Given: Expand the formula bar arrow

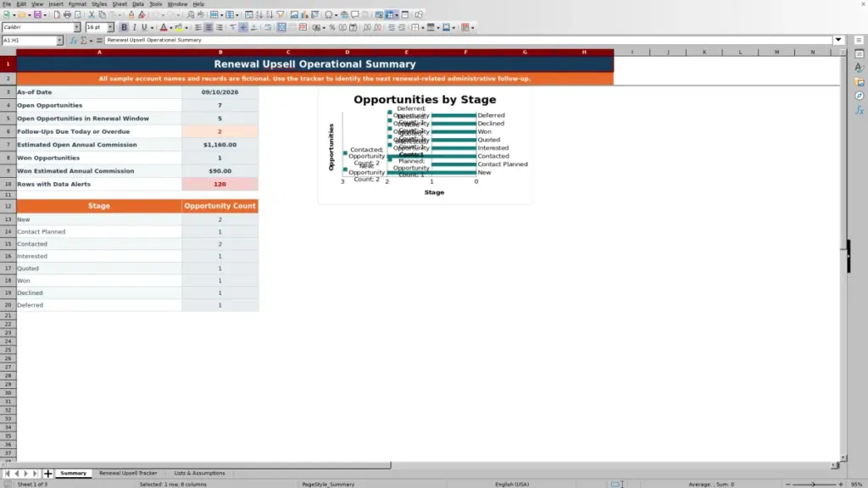Looking at the screenshot, I should (x=838, y=41).
